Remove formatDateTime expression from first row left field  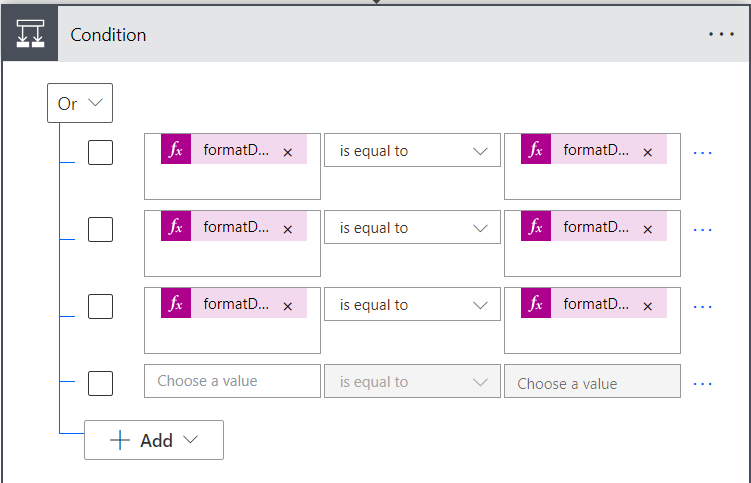(288, 152)
